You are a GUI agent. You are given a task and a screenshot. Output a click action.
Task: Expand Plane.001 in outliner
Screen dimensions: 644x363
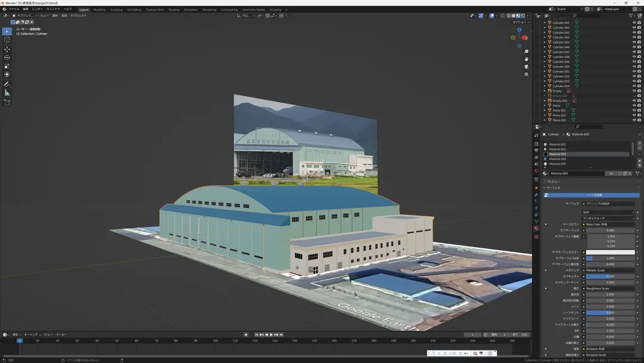(545, 110)
